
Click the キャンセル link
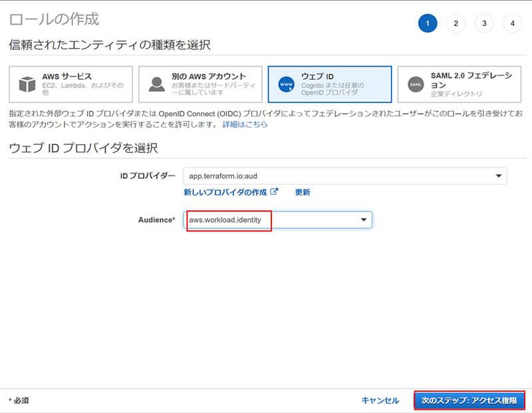point(380,400)
